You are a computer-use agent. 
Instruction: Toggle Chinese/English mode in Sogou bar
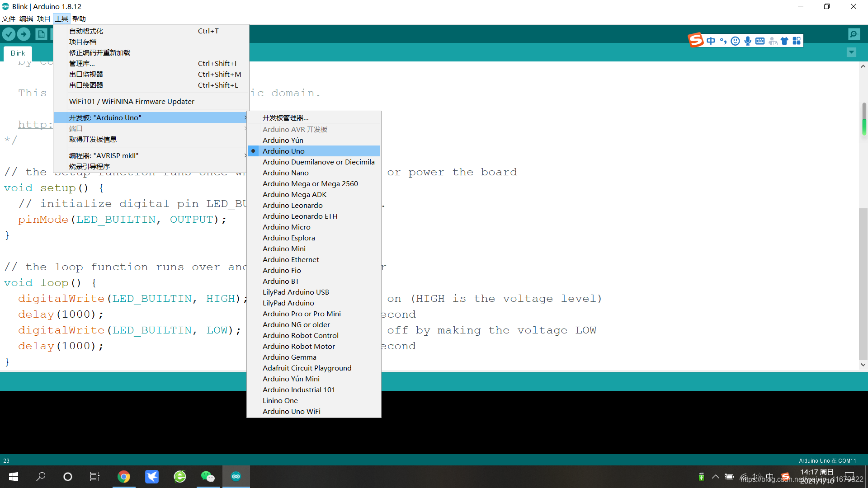click(711, 41)
